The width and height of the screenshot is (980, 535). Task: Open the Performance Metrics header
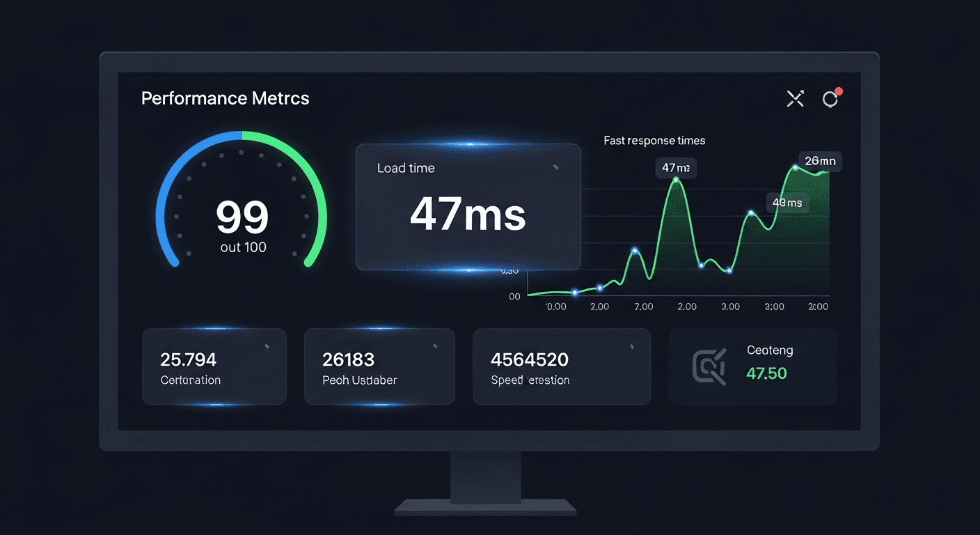pyautogui.click(x=225, y=98)
